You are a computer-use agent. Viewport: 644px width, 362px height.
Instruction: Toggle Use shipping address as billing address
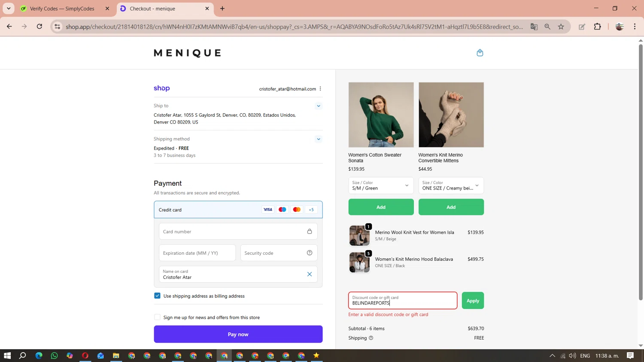[x=157, y=296]
